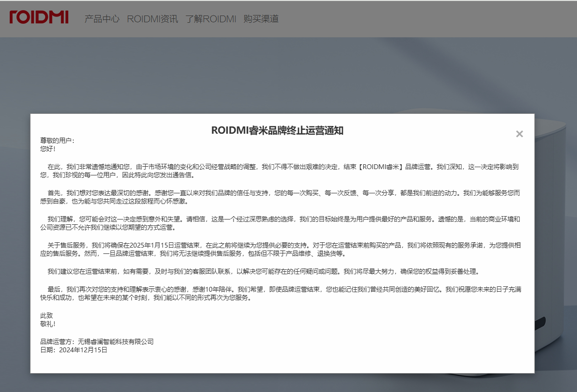Click the paragraph beginning 我们建议您在运营结束前

tap(259, 271)
